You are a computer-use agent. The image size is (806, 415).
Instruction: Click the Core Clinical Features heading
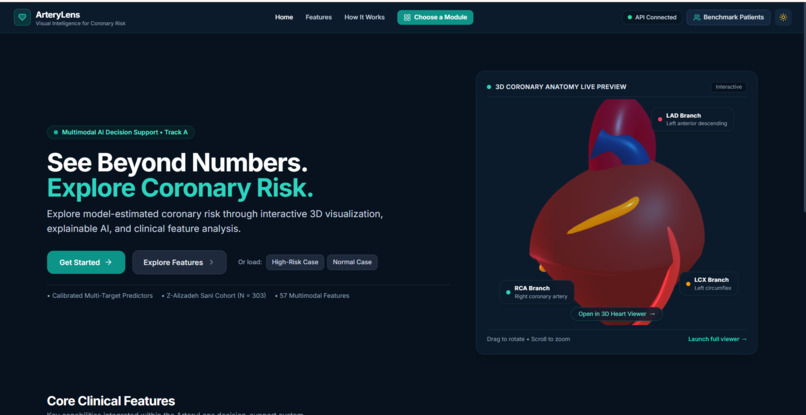point(111,401)
